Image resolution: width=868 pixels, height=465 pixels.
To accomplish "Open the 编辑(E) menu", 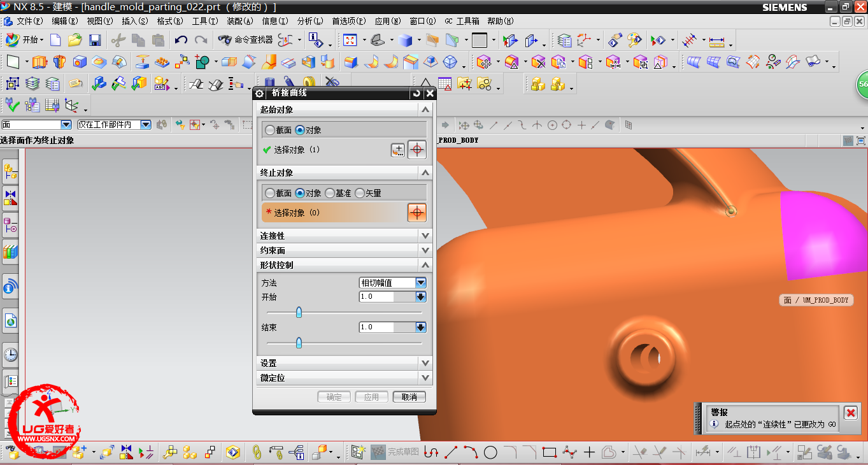I will [x=65, y=21].
